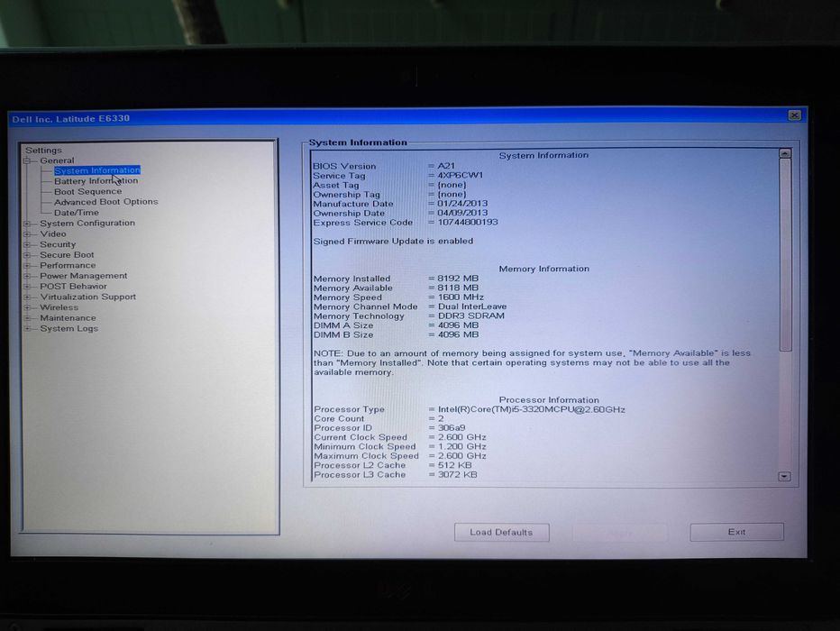Open Date/Time settings
Image resolution: width=840 pixels, height=631 pixels.
76,213
